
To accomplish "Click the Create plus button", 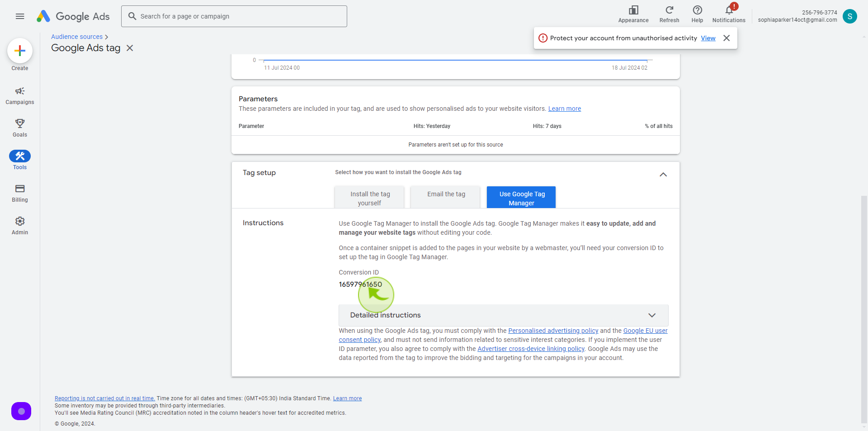I will coord(20,51).
